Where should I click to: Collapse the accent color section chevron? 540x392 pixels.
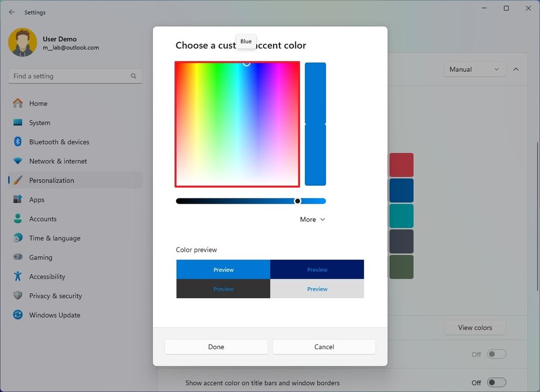tap(516, 69)
